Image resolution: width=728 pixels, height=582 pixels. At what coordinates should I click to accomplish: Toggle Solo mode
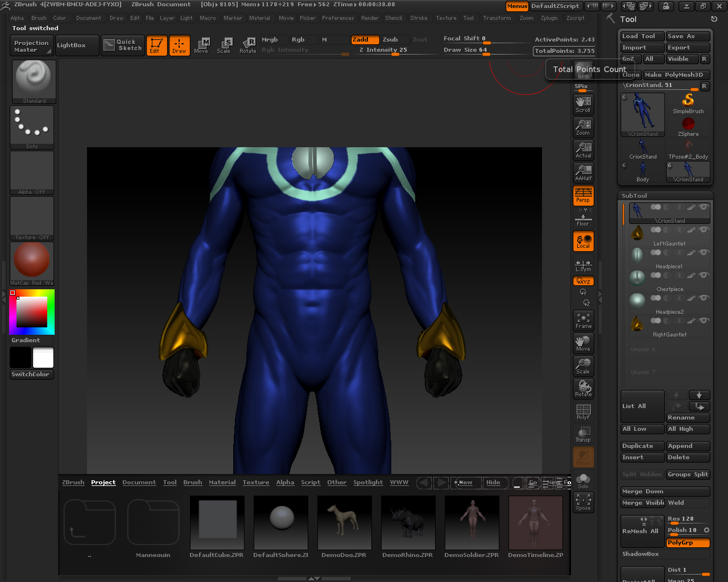[584, 480]
